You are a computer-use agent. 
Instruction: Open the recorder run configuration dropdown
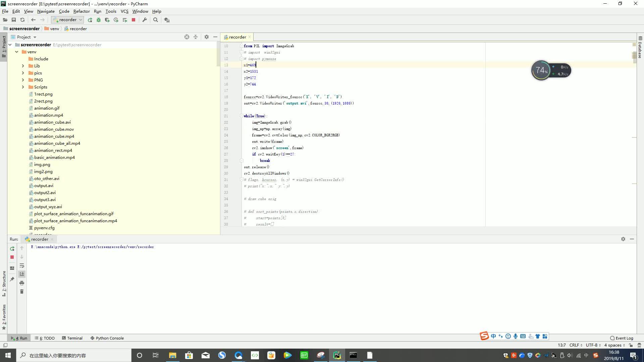pos(67,20)
